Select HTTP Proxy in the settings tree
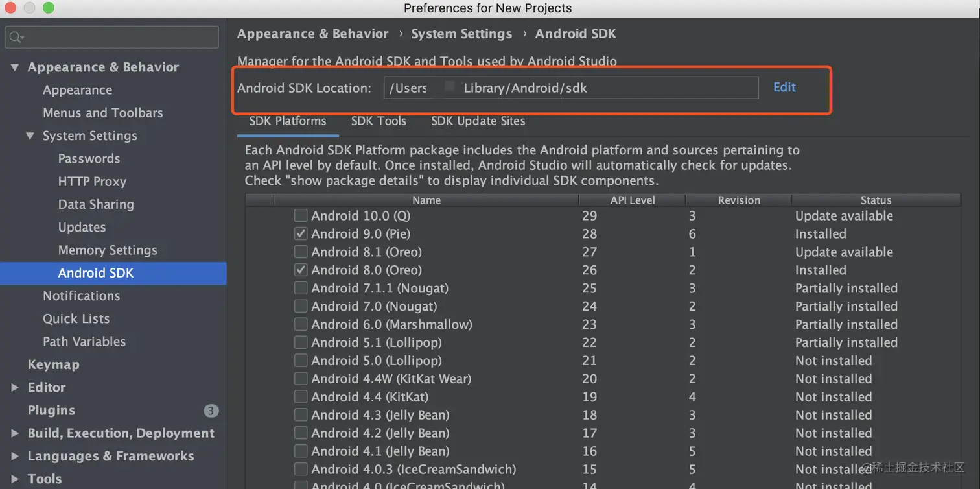Viewport: 980px width, 489px height. tap(92, 182)
